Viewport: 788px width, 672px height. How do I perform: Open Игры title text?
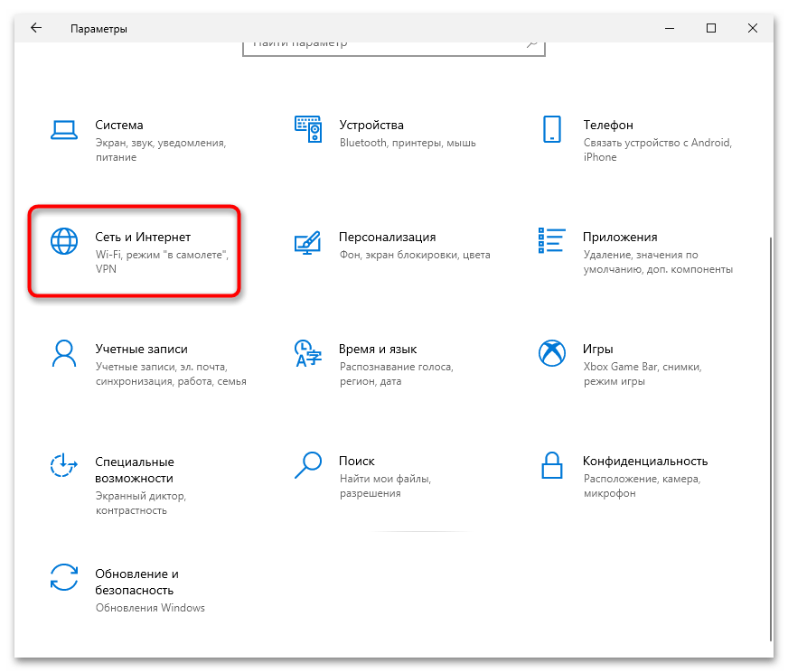[x=598, y=349]
